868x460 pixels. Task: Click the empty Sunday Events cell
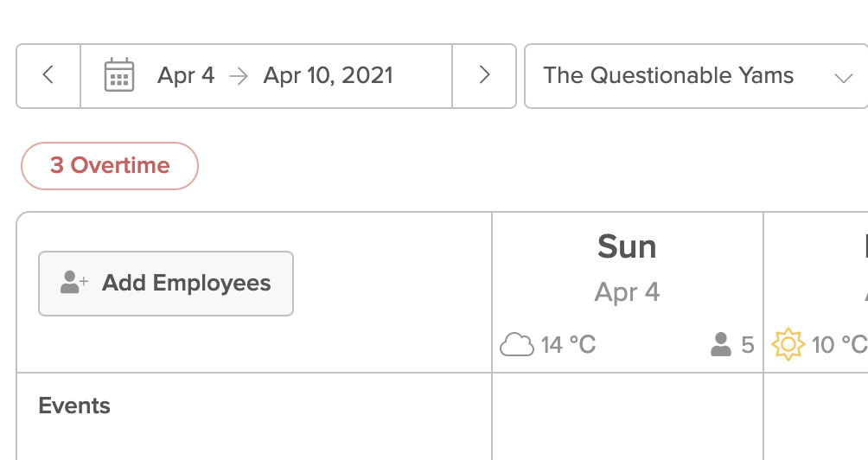pyautogui.click(x=627, y=416)
